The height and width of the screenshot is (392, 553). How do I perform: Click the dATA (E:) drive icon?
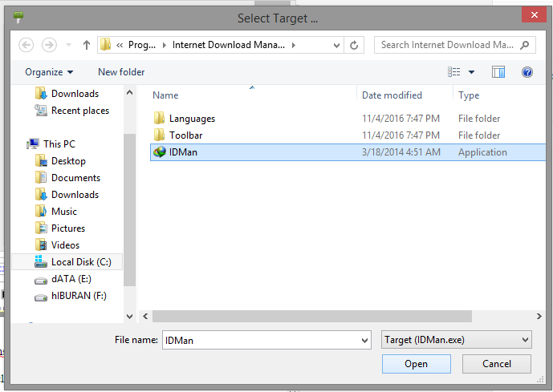coord(41,281)
